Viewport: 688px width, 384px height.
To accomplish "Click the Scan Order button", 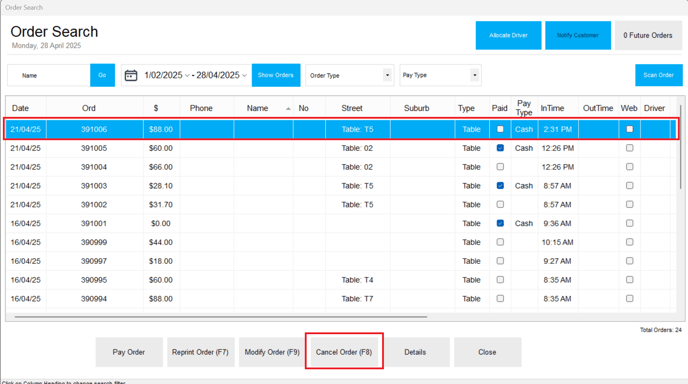I will coord(658,75).
